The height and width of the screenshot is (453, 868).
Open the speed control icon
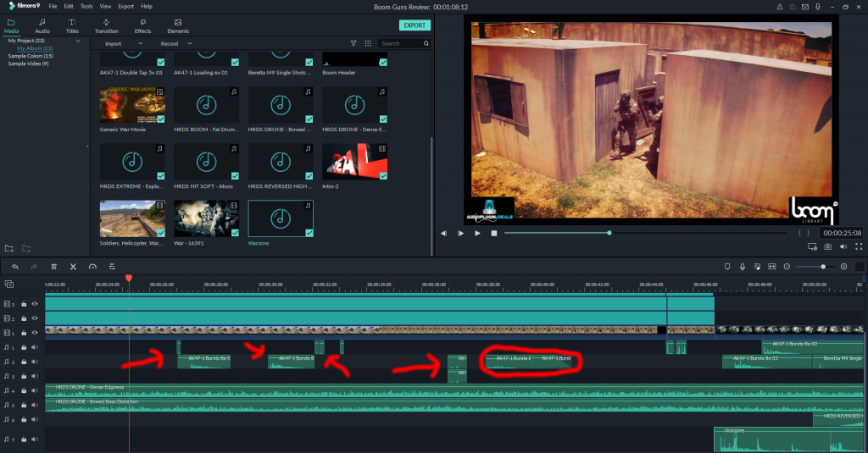(92, 267)
